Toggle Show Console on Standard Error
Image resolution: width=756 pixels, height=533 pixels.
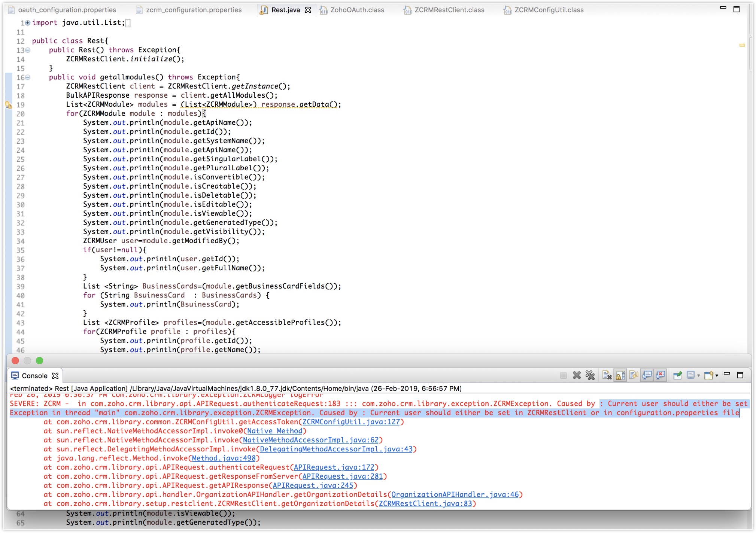[661, 375]
